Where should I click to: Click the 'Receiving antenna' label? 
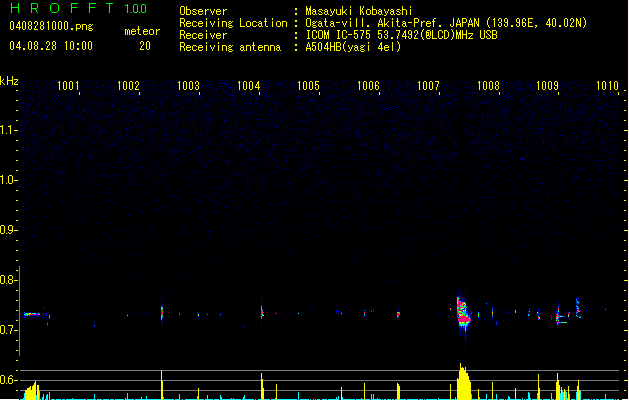pyautogui.click(x=230, y=47)
